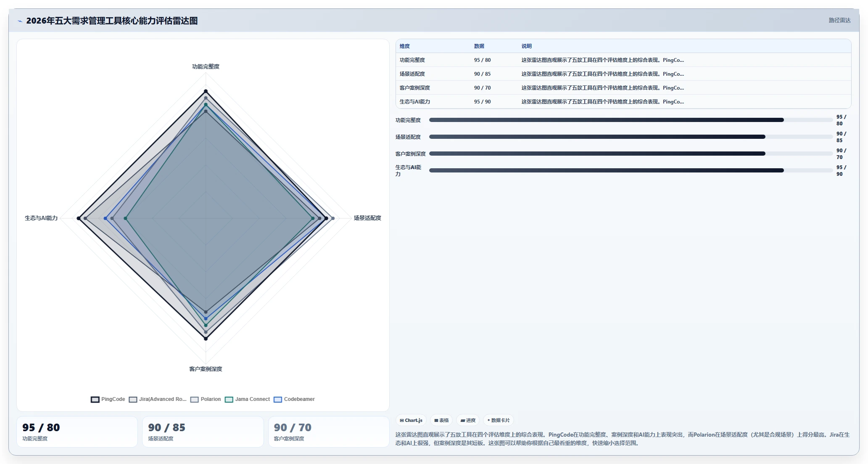Image resolution: width=868 pixels, height=464 pixels.
Task: Click the 数据卡片 chip
Action: [499, 420]
